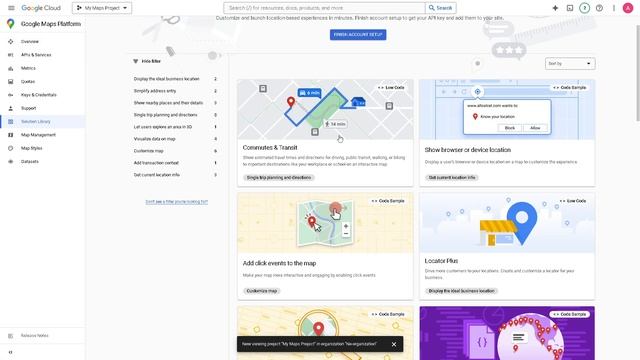640x360 pixels.
Task: Click the page vertical scrollbar
Action: point(637,73)
